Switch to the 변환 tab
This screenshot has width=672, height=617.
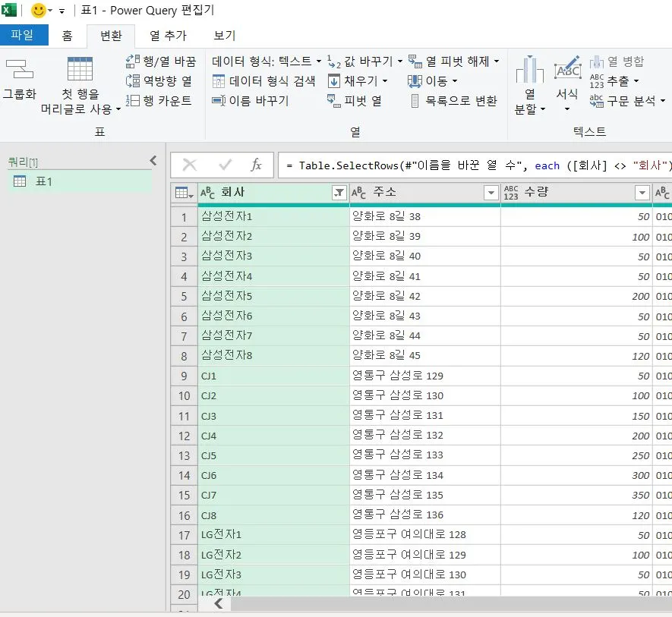point(111,36)
